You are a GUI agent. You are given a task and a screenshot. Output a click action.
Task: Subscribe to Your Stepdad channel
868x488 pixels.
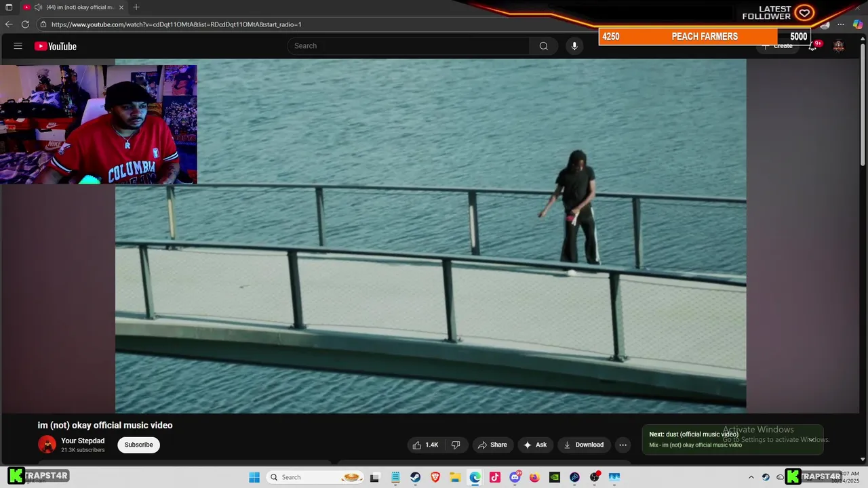click(x=138, y=445)
